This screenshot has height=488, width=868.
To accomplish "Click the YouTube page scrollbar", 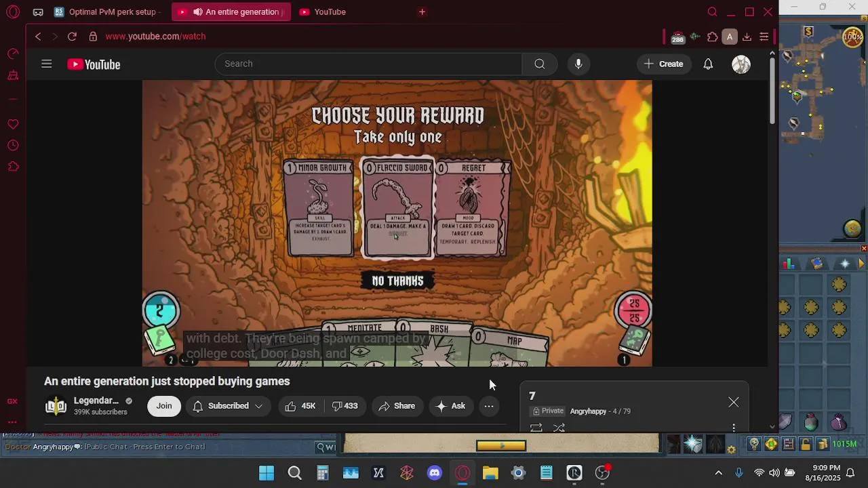I will pos(772,91).
